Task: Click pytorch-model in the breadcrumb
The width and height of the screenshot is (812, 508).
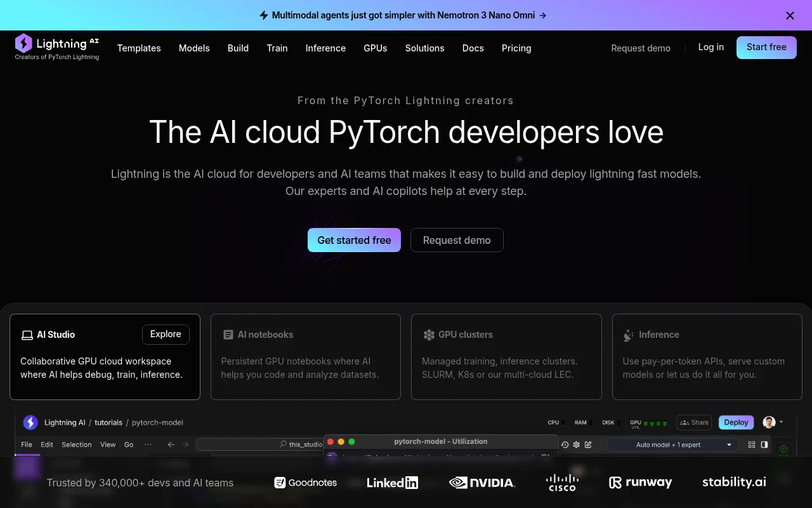Action: [157, 423]
